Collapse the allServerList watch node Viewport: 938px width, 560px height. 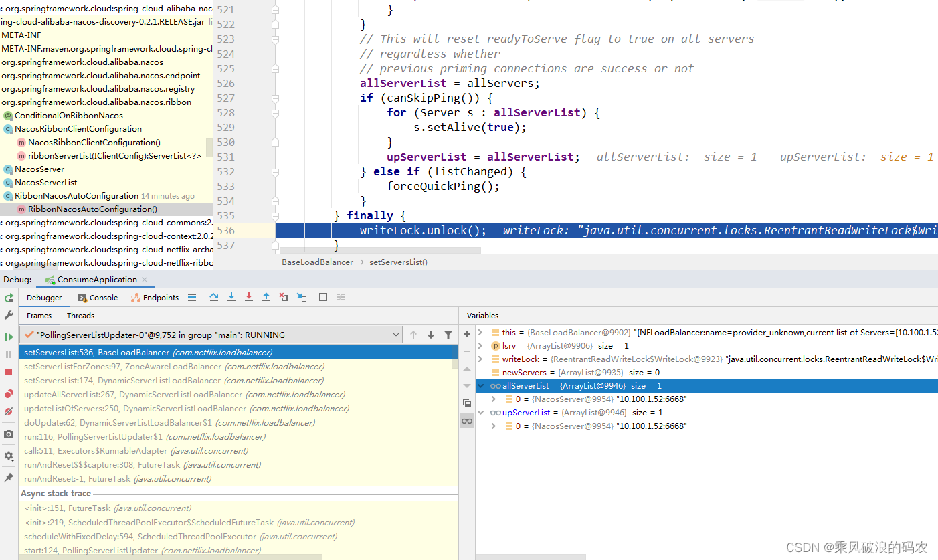pyautogui.click(x=480, y=385)
